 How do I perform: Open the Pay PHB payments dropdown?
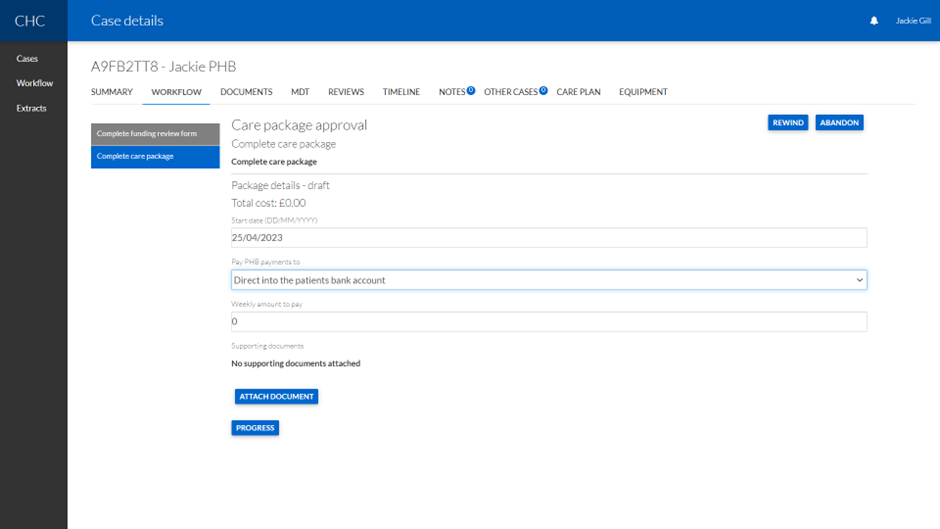(548, 280)
